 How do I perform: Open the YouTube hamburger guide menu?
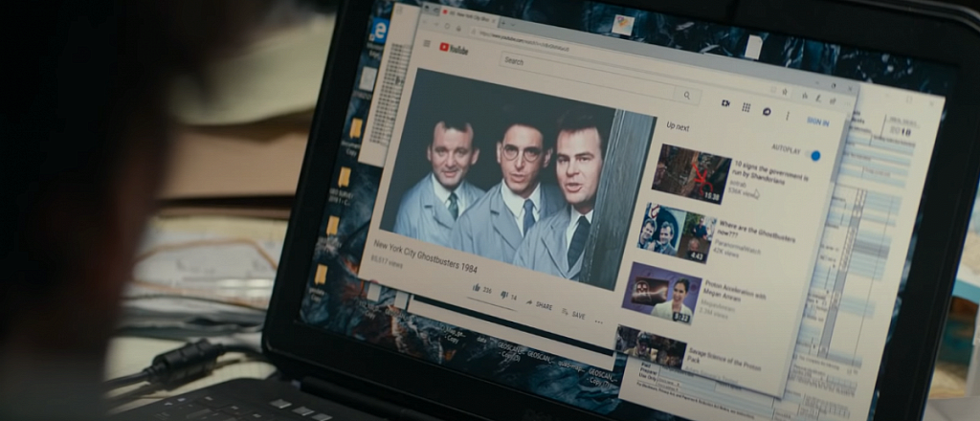click(x=427, y=43)
